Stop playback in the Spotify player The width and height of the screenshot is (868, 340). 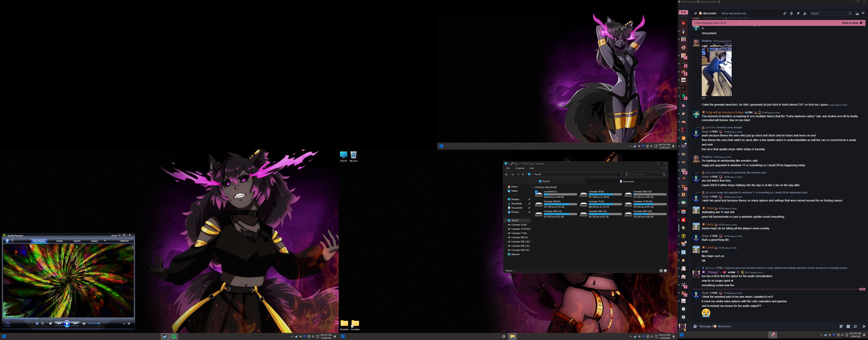click(50, 323)
